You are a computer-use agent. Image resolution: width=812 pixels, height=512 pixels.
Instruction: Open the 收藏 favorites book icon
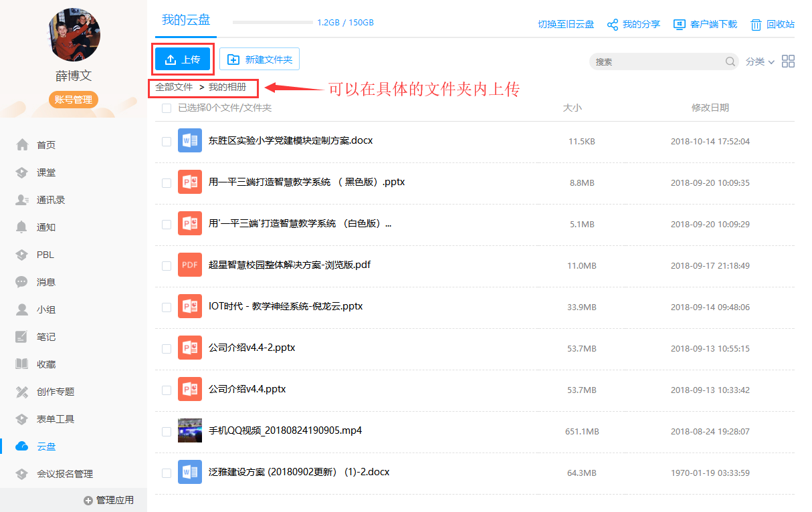click(x=22, y=364)
